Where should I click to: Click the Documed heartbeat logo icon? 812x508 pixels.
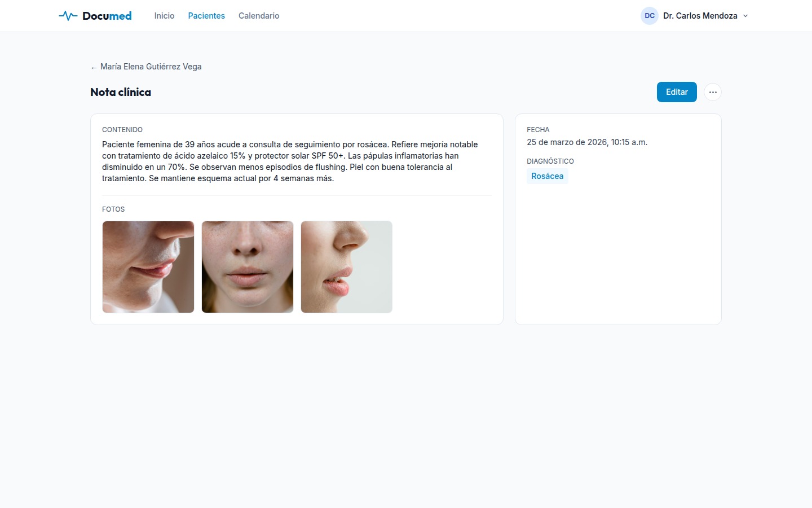(68, 16)
